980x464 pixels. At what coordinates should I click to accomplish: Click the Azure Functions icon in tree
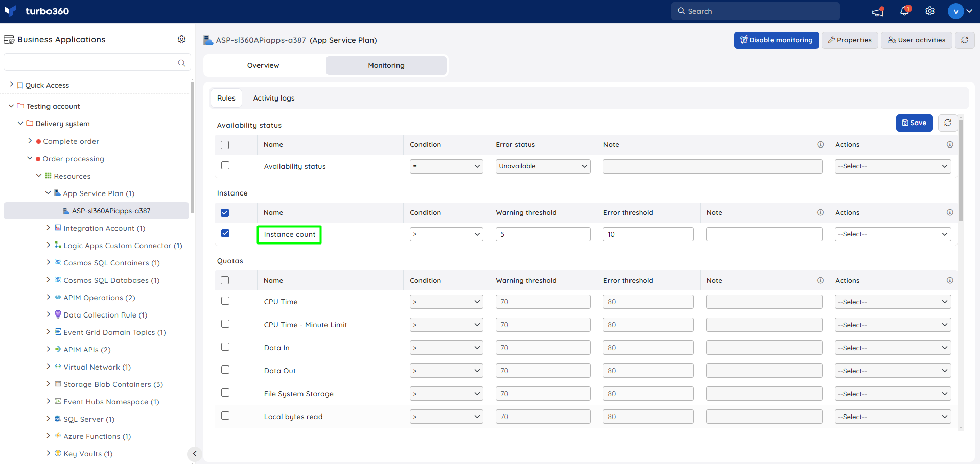(x=58, y=436)
